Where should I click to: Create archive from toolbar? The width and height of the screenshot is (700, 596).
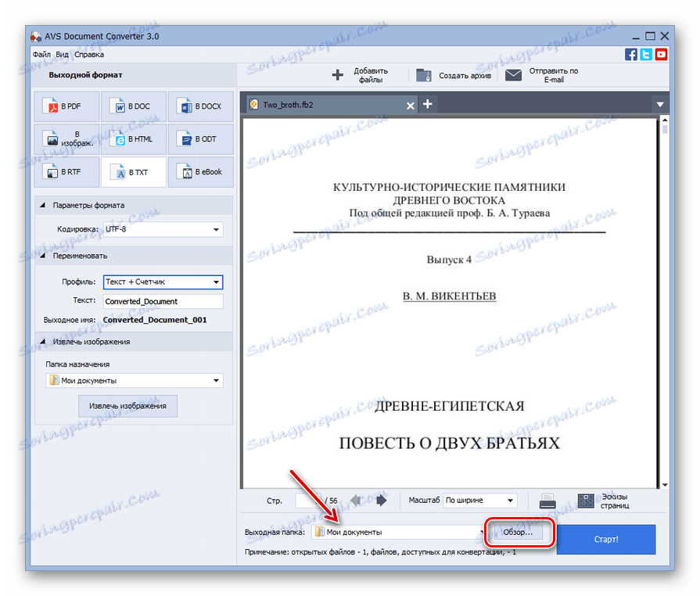tap(454, 75)
